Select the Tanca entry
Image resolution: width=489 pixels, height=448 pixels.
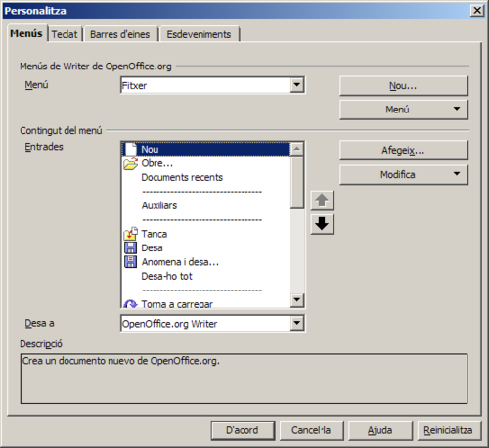point(206,234)
